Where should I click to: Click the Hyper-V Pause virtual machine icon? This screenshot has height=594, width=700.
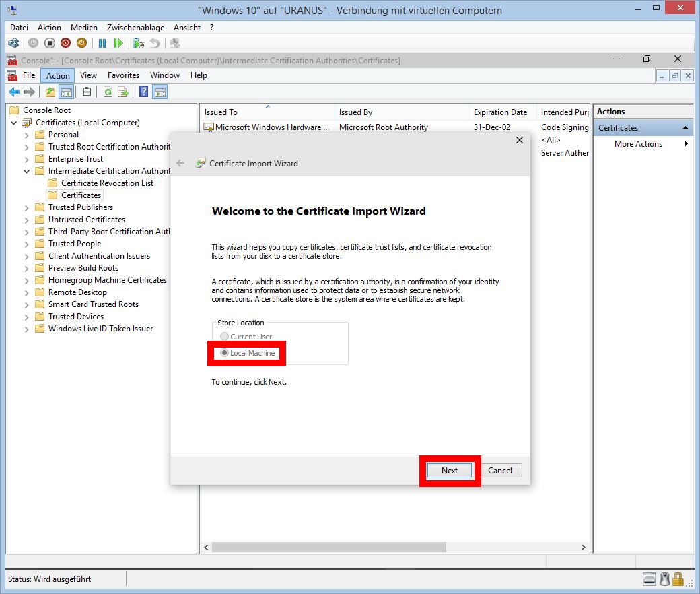coord(102,43)
